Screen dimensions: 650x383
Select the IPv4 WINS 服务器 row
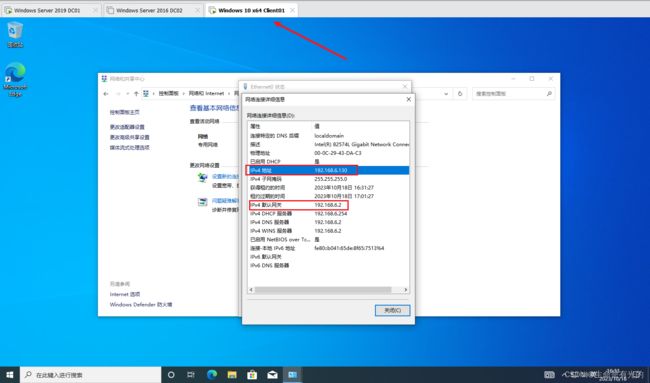[x=328, y=231]
